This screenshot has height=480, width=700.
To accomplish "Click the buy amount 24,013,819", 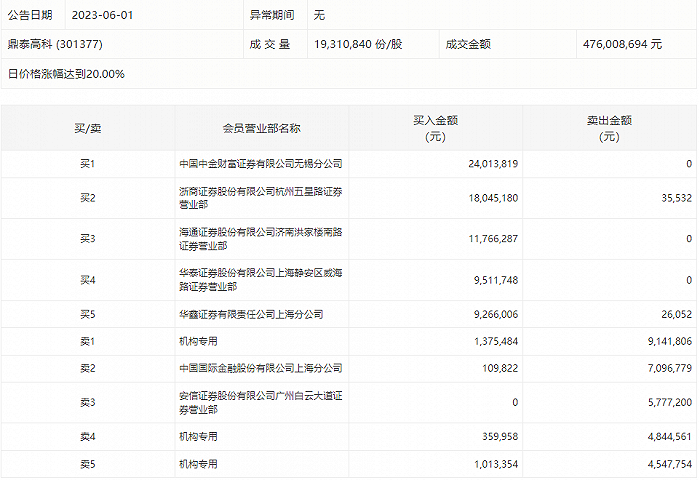I will 493,164.
